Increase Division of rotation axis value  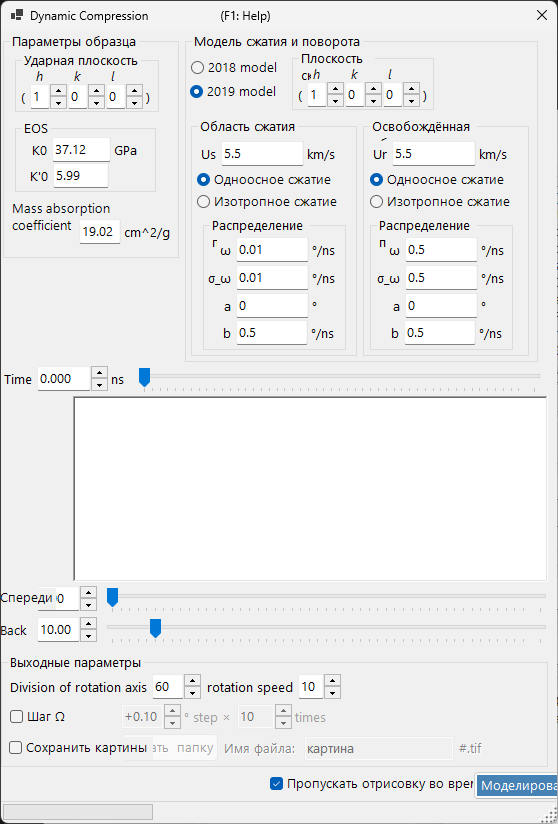point(193,681)
